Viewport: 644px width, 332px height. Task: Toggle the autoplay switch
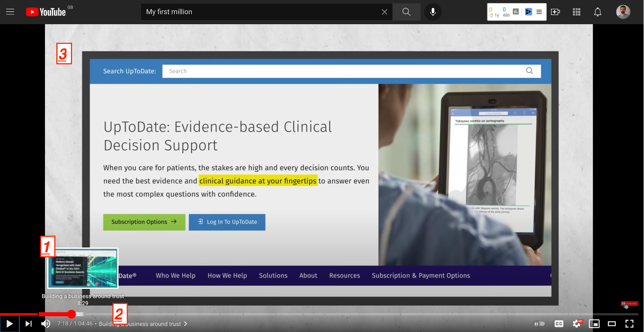pos(539,324)
